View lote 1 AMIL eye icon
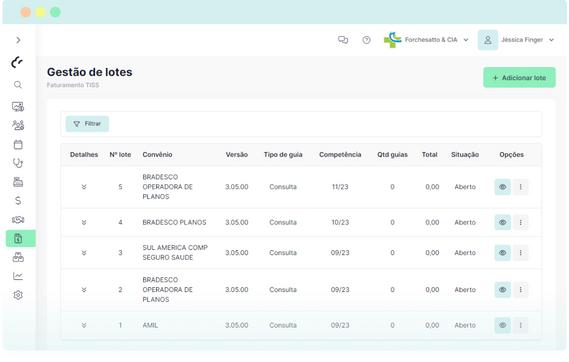The height and width of the screenshot is (362, 569). pyautogui.click(x=503, y=325)
